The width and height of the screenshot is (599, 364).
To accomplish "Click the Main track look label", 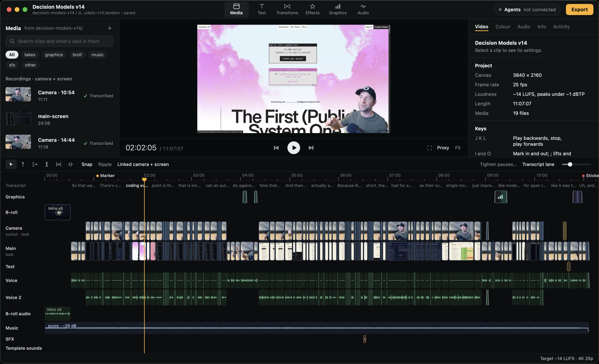I will click(10, 255).
